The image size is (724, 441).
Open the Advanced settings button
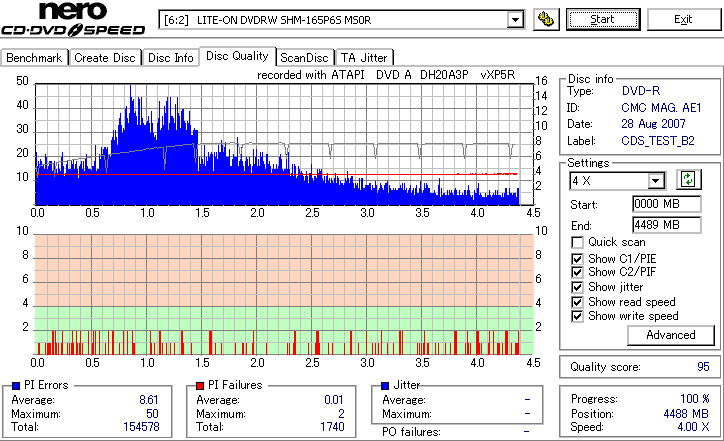click(x=670, y=335)
